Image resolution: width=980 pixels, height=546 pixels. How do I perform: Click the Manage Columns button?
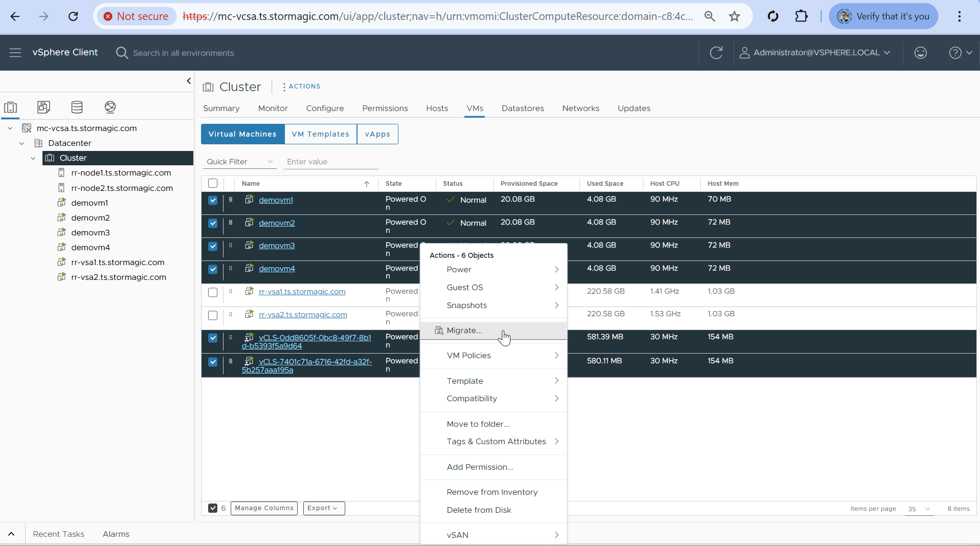pos(264,508)
